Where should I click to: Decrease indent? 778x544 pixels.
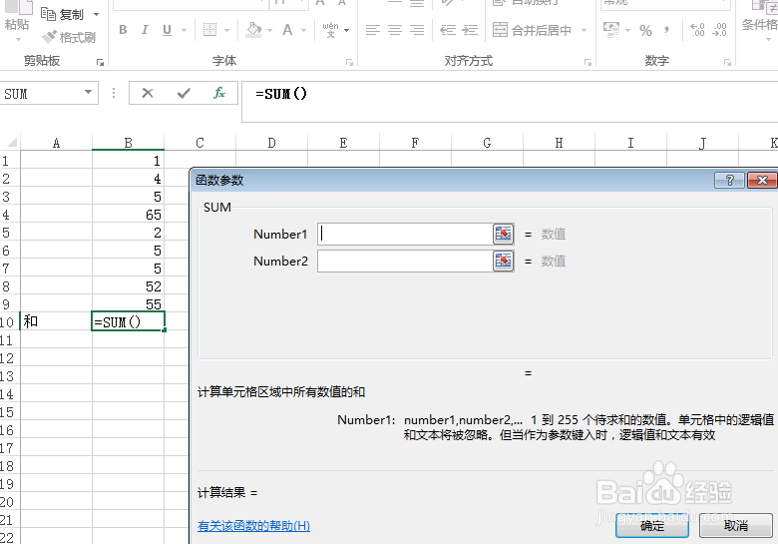(x=448, y=30)
